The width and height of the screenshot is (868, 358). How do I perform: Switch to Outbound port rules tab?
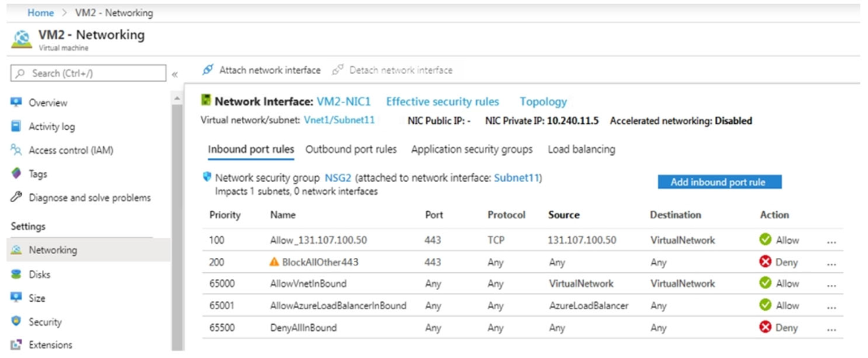[x=351, y=149]
